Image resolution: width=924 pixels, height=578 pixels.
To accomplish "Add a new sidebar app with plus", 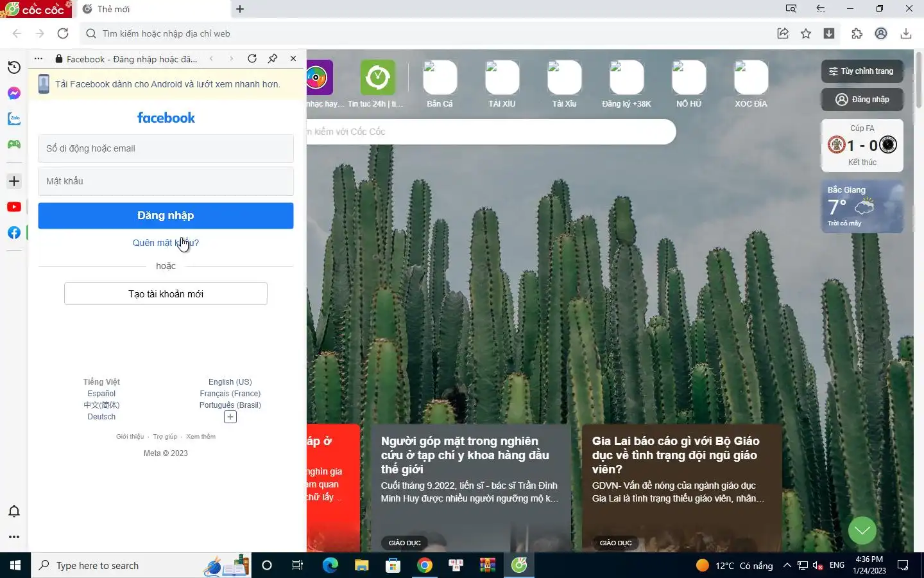I will [13, 181].
